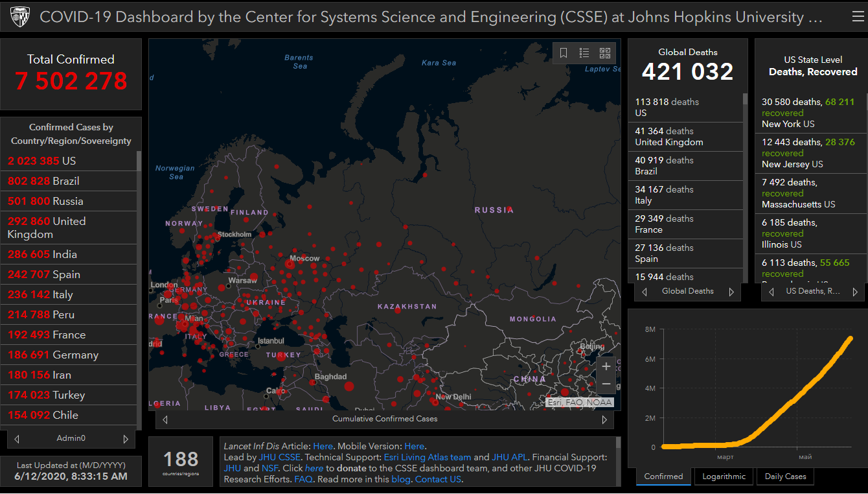Click next arrow in Global Deaths panel
Screen dimensions: 868x494
click(731, 292)
